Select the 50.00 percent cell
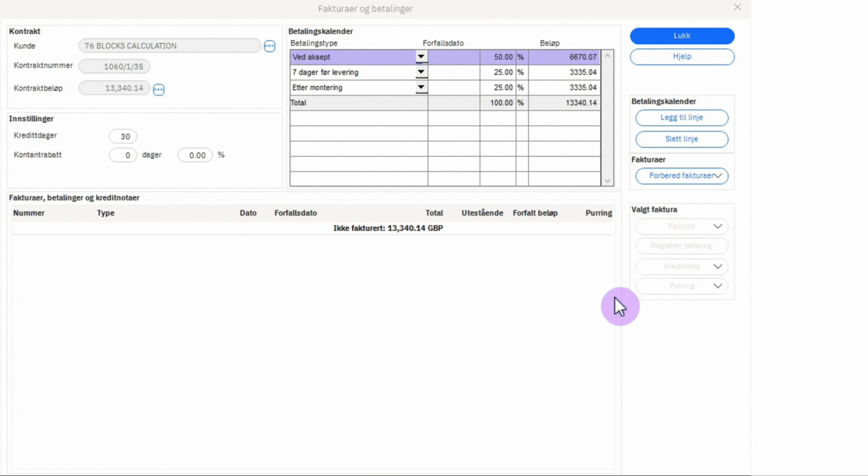This screenshot has width=868, height=476. pyautogui.click(x=498, y=57)
